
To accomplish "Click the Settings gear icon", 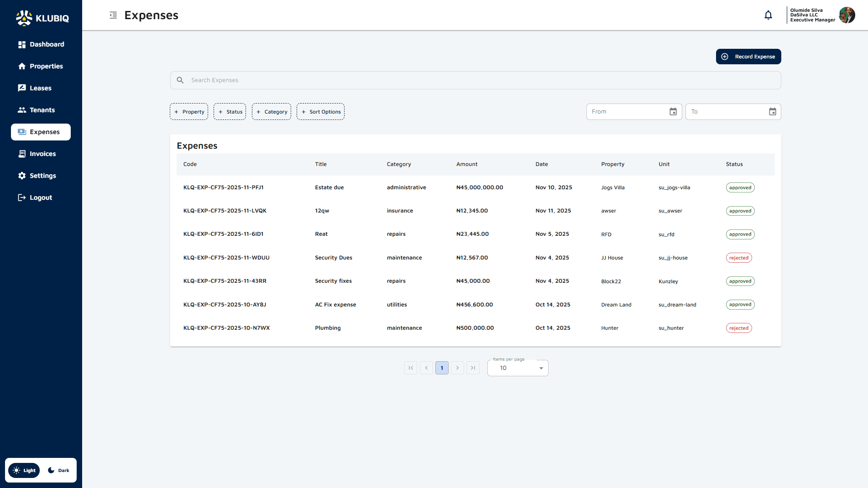I will [22, 176].
